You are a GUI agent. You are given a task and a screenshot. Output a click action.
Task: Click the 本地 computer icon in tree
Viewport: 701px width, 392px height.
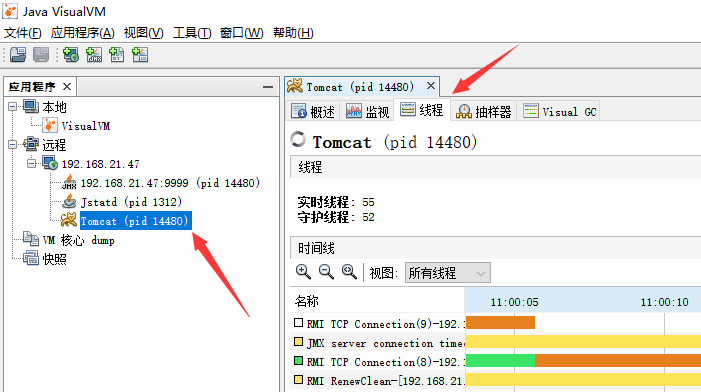(x=31, y=106)
